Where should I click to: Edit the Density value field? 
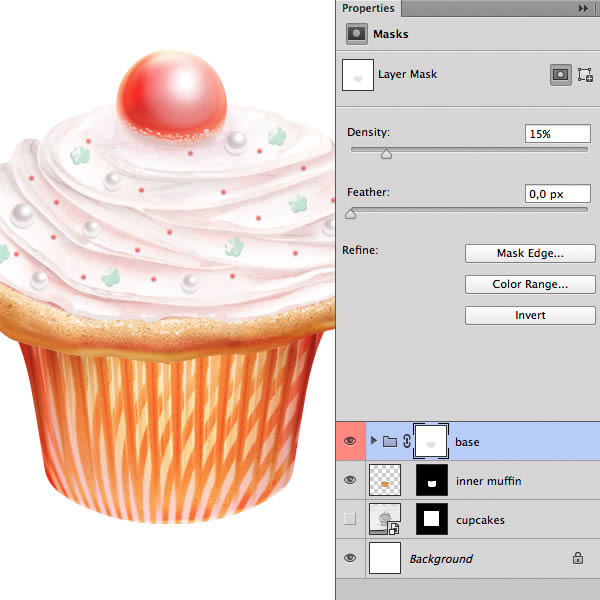[x=558, y=134]
